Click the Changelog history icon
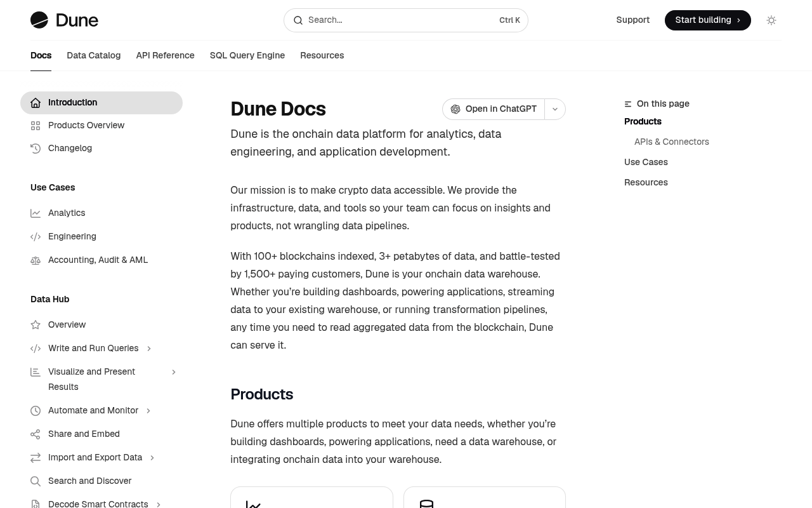Screen dimensions: 812x508 click(x=36, y=149)
